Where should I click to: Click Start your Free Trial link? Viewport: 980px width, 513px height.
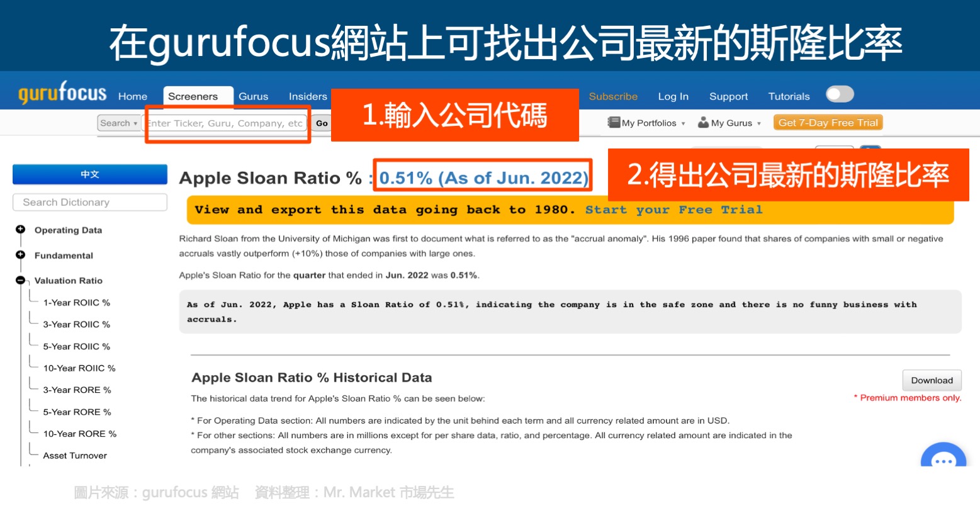pyautogui.click(x=673, y=210)
